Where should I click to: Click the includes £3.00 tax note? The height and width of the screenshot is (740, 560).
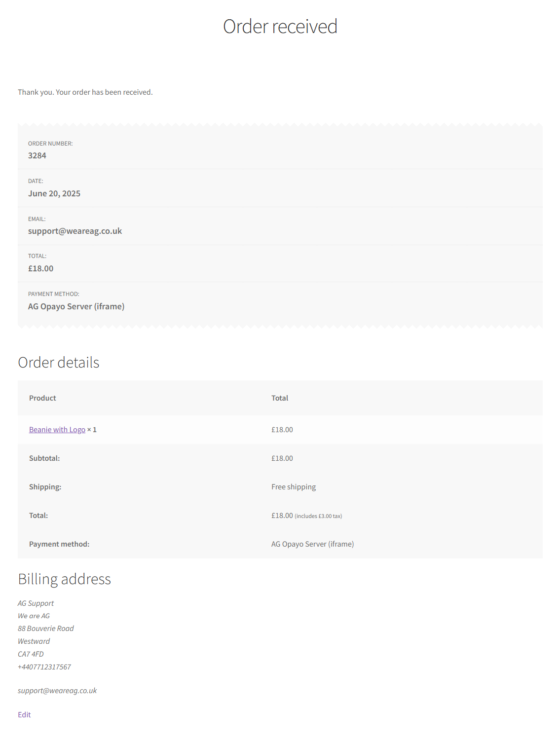[318, 516]
